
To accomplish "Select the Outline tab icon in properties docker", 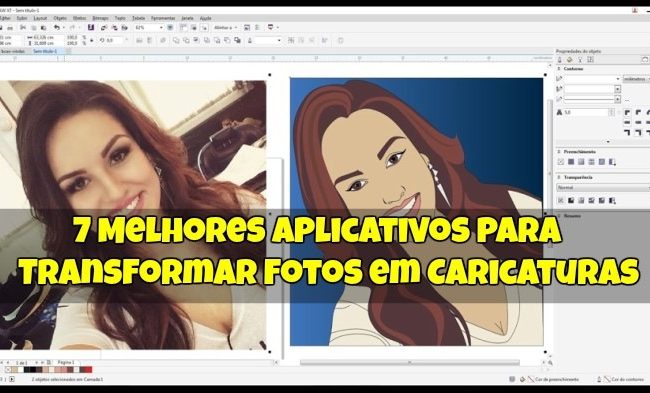I will [560, 60].
